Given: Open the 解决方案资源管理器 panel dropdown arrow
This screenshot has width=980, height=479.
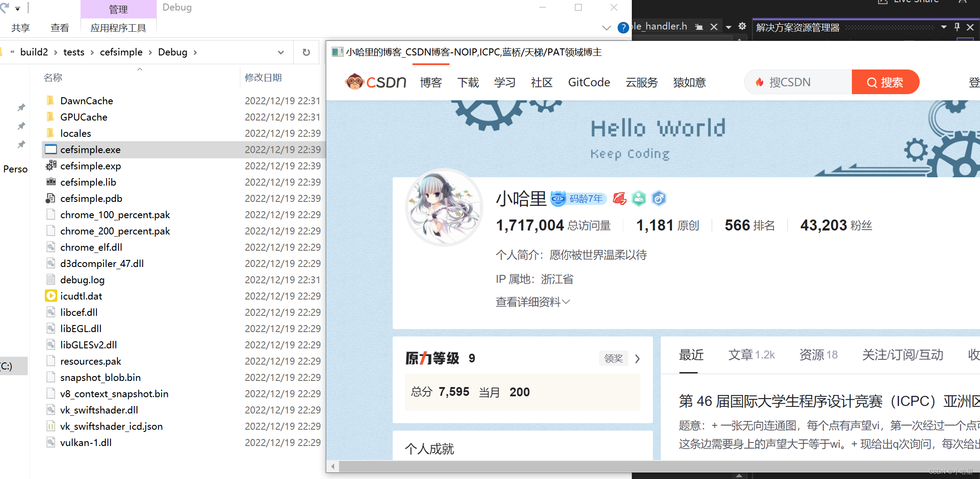Looking at the screenshot, I should point(943,27).
